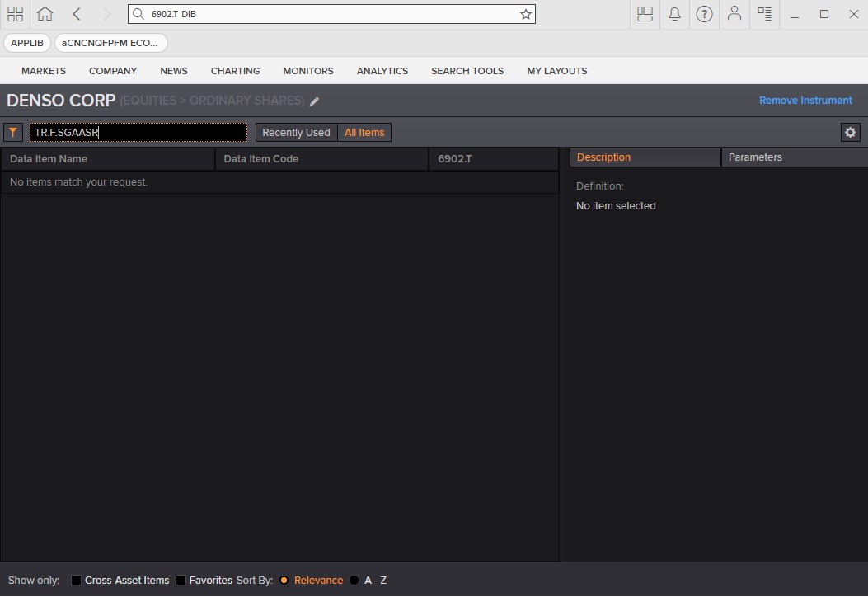
Task: Open the notifications bell
Action: [x=674, y=14]
